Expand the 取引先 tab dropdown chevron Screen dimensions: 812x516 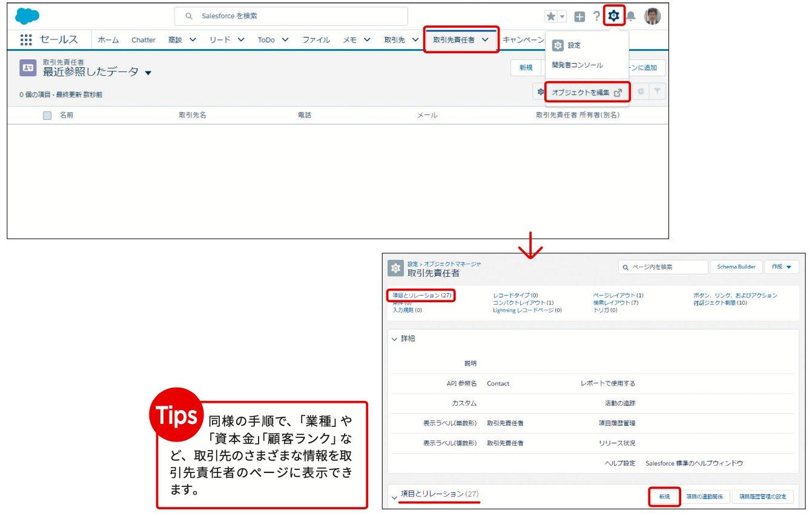point(415,40)
